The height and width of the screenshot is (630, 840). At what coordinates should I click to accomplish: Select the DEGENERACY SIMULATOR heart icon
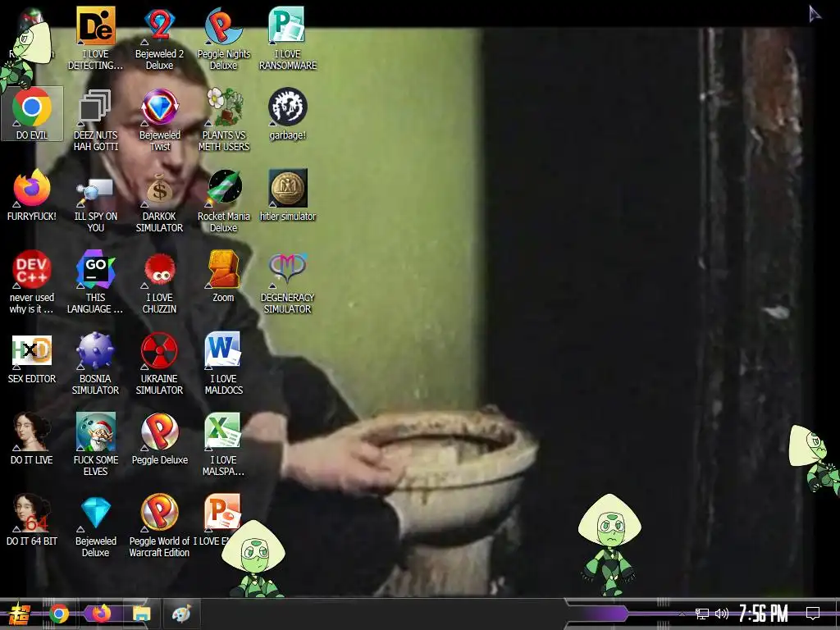coord(287,269)
